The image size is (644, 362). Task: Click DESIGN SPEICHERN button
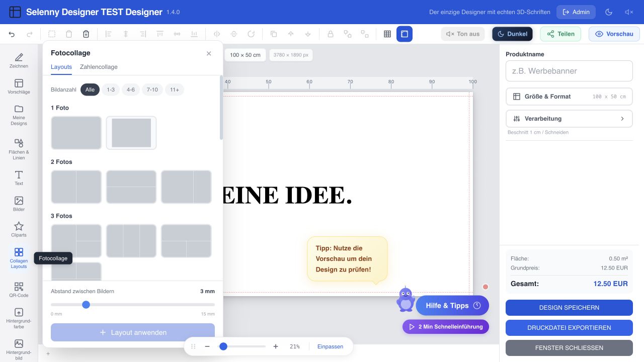pos(569,308)
